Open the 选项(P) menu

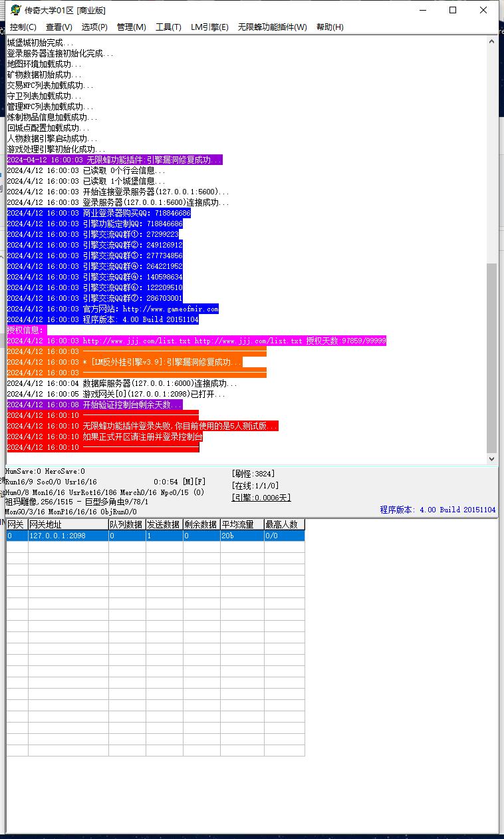click(x=94, y=27)
